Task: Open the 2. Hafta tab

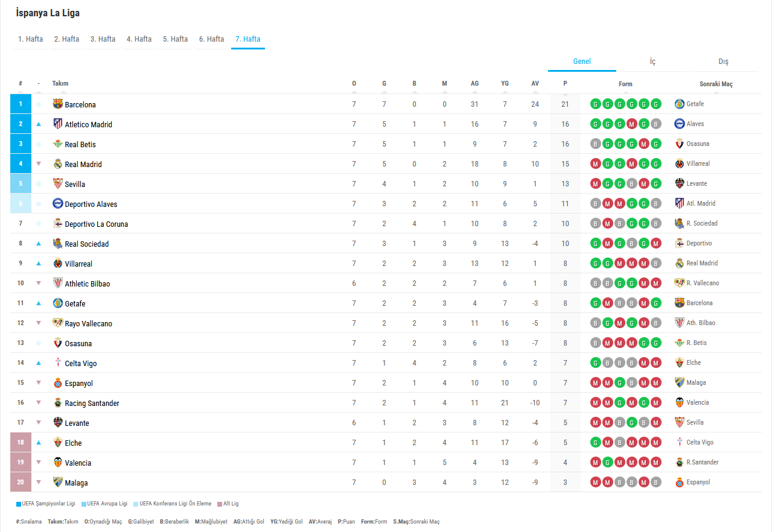Action: point(67,39)
